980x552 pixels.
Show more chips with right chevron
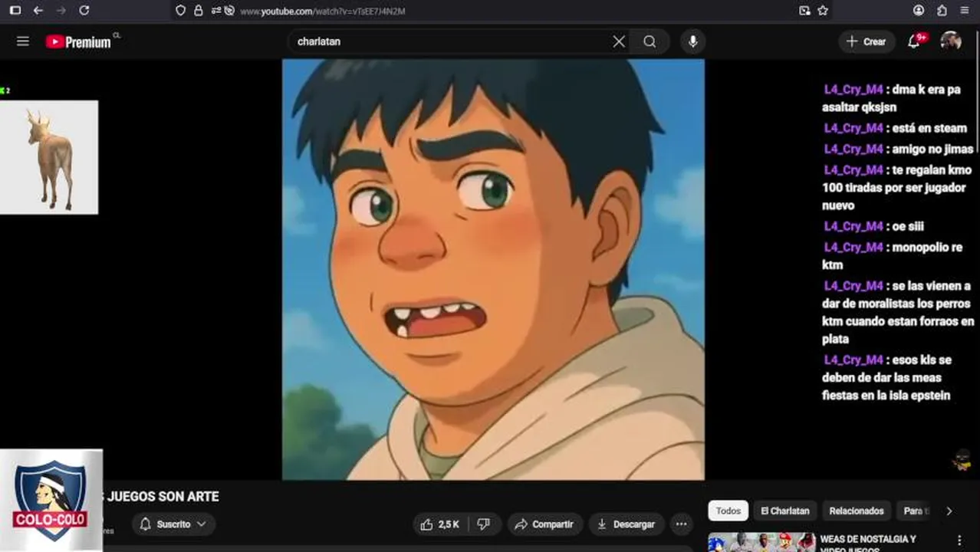tap(949, 511)
